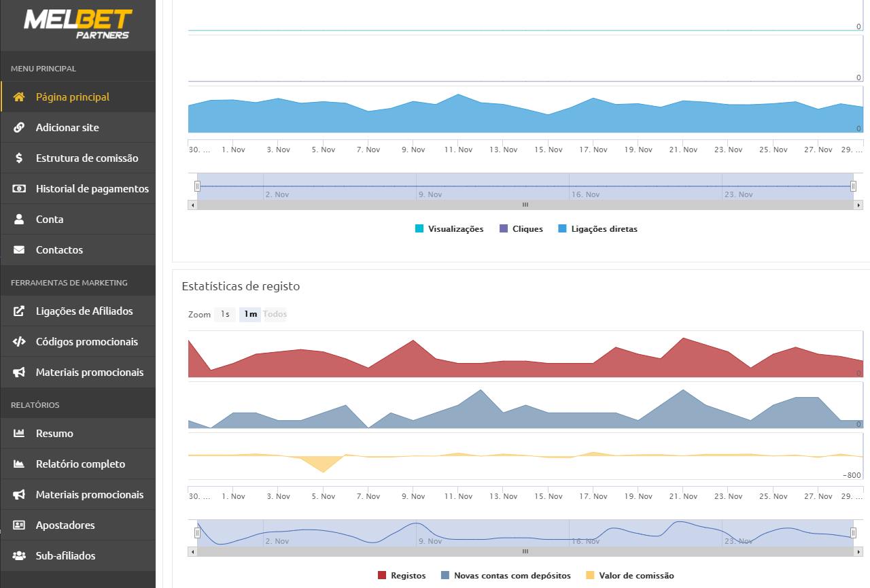
Task: Select the Contactos envelope icon
Action: pyautogui.click(x=18, y=249)
